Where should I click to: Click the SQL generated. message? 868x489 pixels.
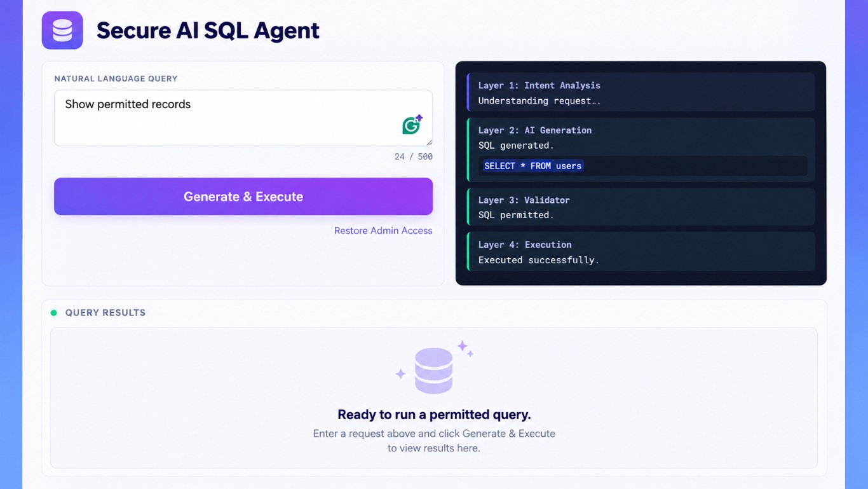click(516, 146)
